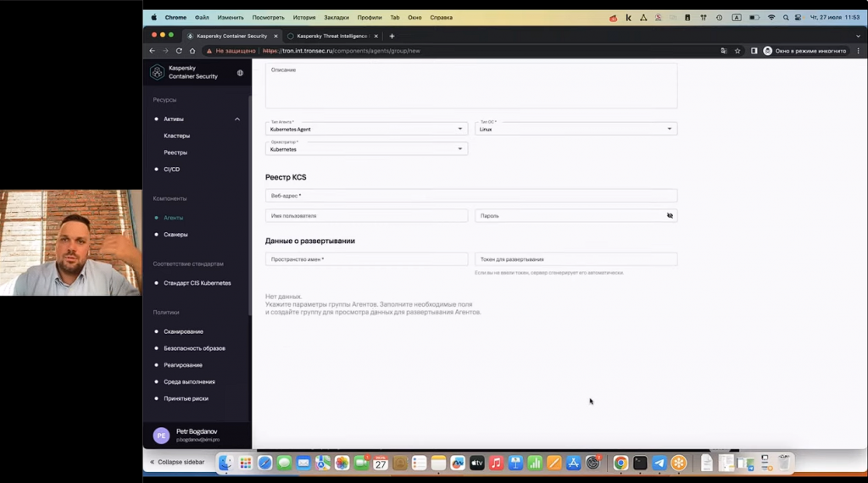
Task: Close the Kaspersky Threat Intelligence tab
Action: pyautogui.click(x=376, y=36)
